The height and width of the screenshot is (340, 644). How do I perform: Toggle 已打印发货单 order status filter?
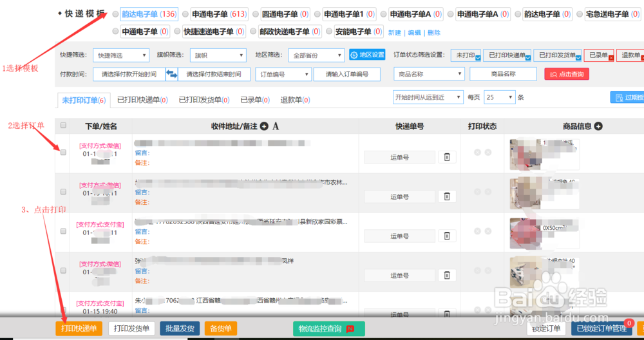pos(557,55)
